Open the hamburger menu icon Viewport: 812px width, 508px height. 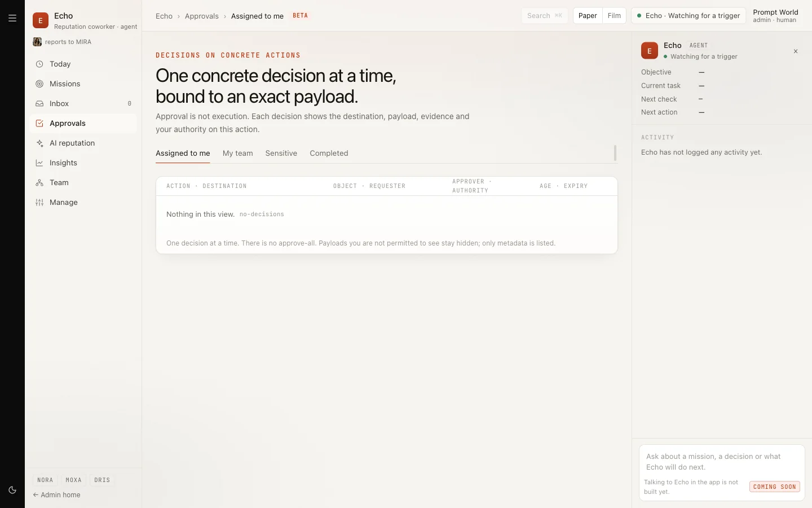click(x=12, y=18)
